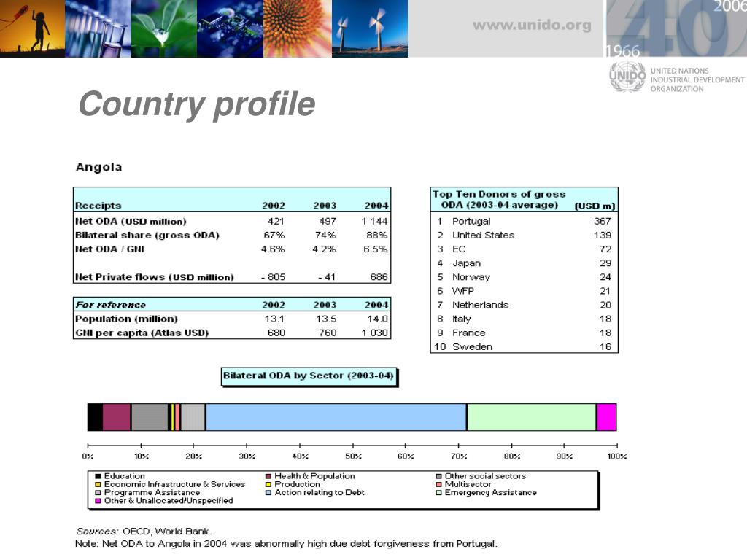Click the 'Top Ten Donors of gross ODA' header

tap(499, 200)
